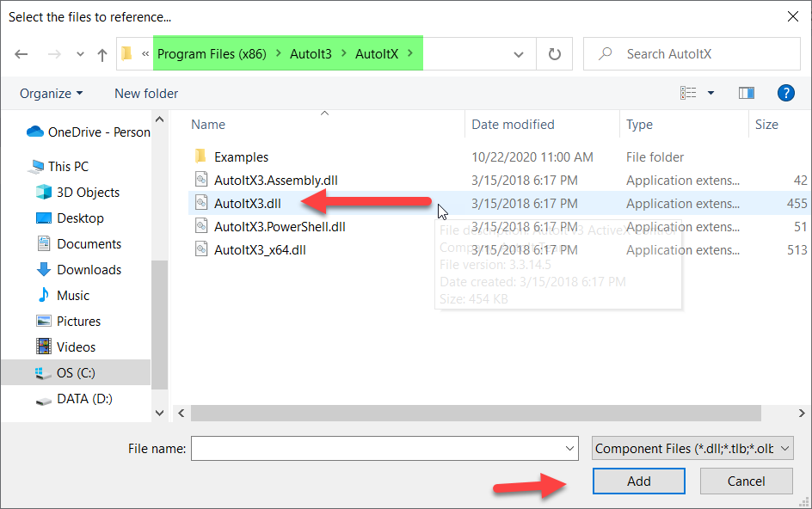Sort files by Date modified column
This screenshot has width=812, height=509.
513,125
